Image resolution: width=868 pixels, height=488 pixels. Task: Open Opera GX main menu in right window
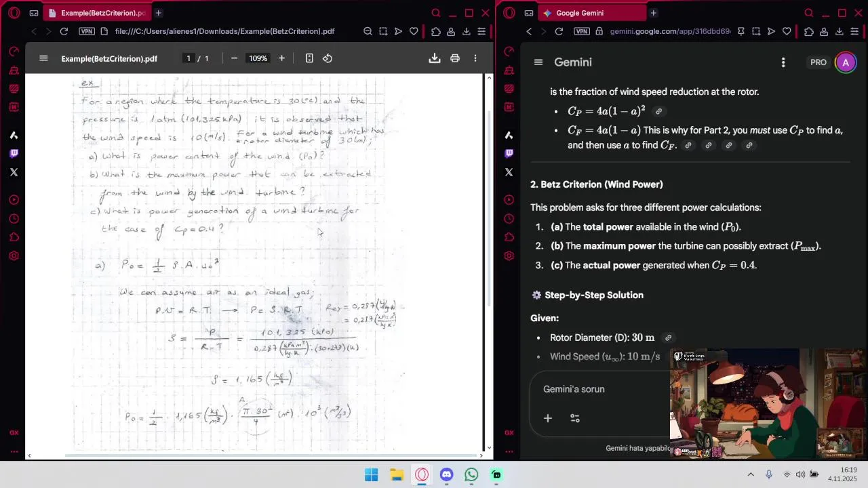(509, 13)
